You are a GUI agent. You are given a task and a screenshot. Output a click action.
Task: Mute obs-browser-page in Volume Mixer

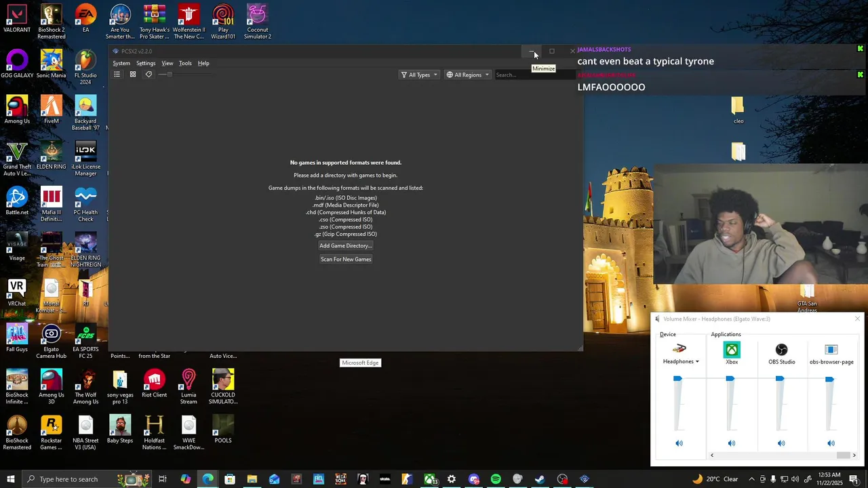click(831, 443)
